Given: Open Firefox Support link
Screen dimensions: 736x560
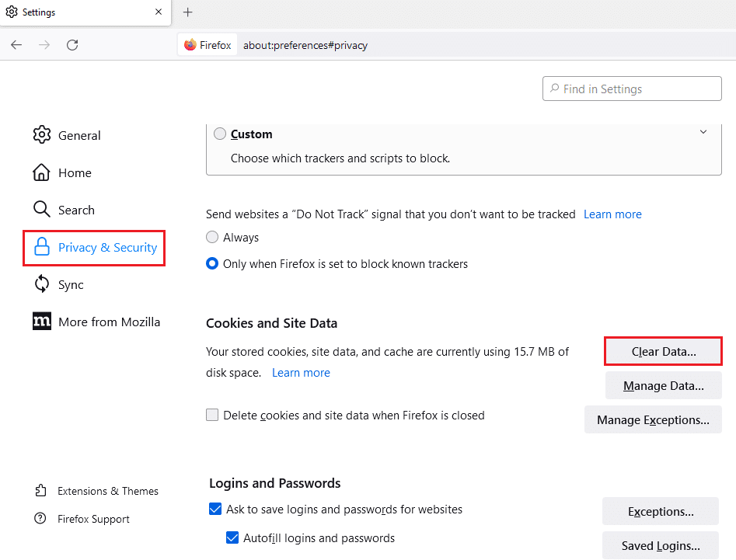Looking at the screenshot, I should pos(93,519).
